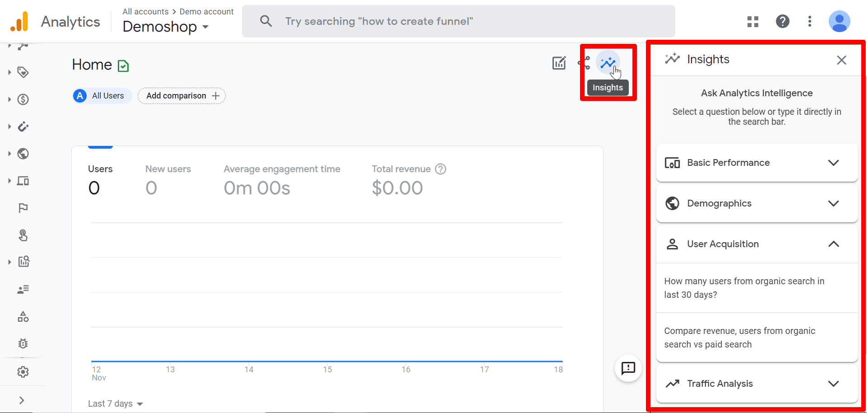
Task: Click the Home page heading text
Action: click(92, 65)
